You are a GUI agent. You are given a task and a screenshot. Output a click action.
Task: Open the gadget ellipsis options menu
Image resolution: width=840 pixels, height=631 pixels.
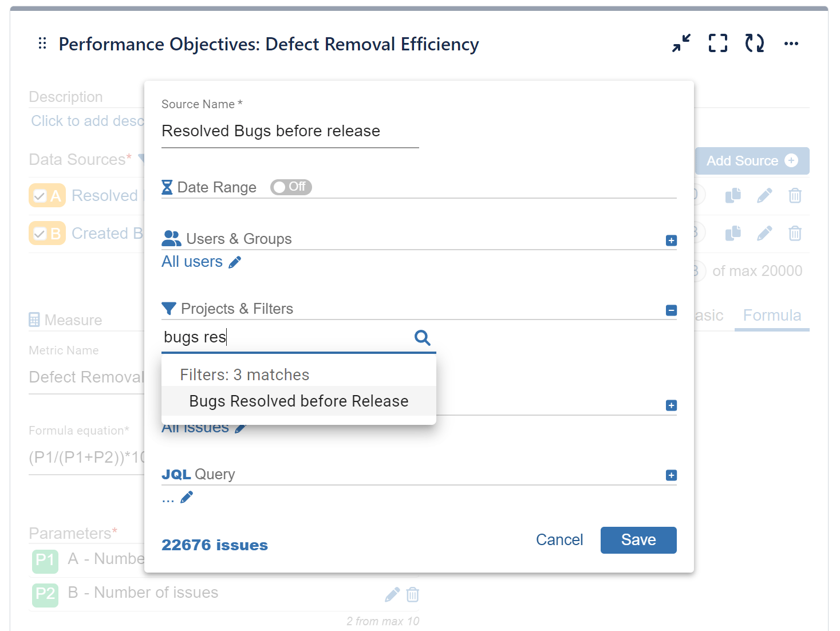tap(792, 43)
